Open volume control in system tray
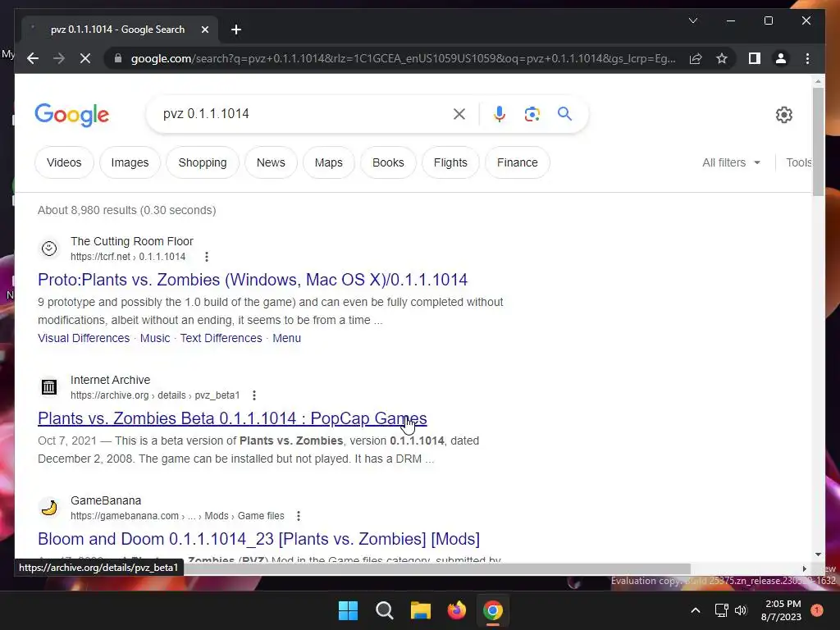The height and width of the screenshot is (630, 840). (741, 610)
